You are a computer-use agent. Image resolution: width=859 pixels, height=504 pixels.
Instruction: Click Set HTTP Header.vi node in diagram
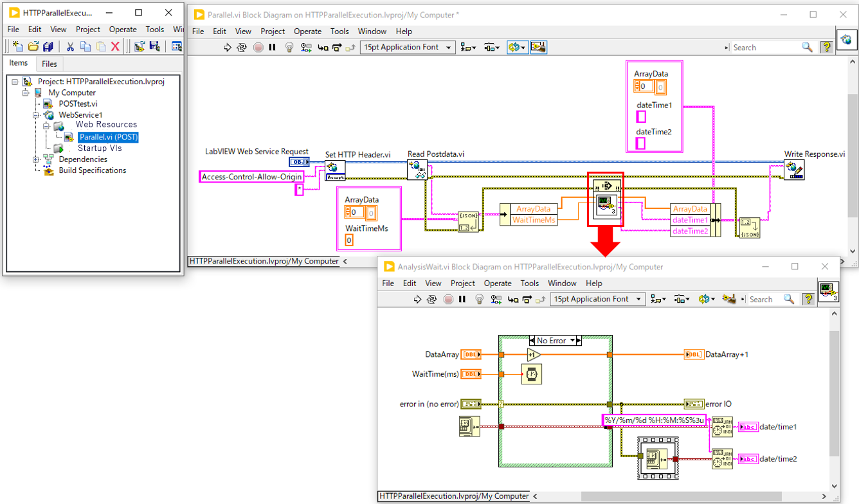(335, 170)
